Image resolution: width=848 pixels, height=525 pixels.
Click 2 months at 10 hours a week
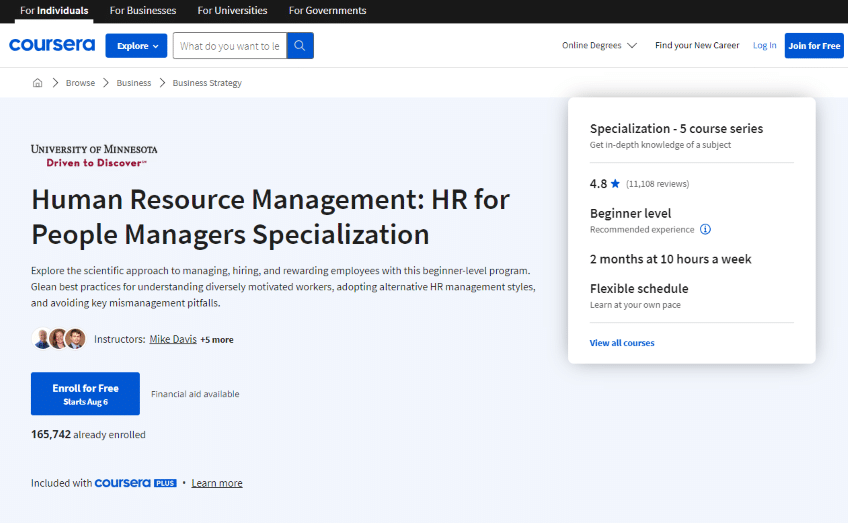point(671,259)
